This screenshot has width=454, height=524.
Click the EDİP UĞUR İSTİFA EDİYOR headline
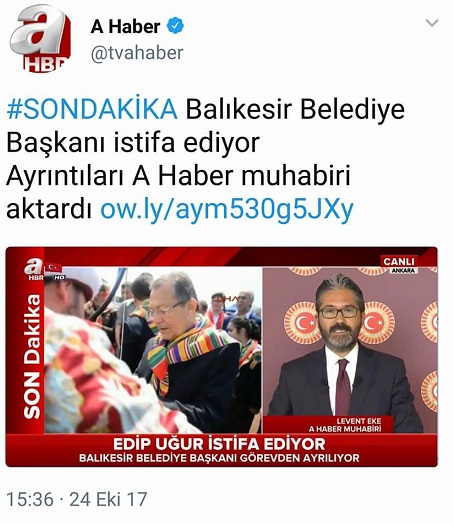point(219,444)
